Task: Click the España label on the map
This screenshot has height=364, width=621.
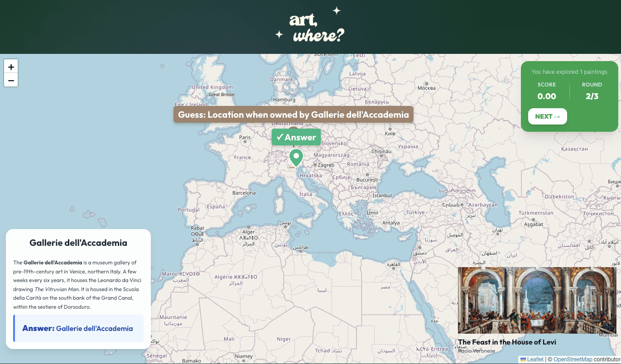Action: 216,206
